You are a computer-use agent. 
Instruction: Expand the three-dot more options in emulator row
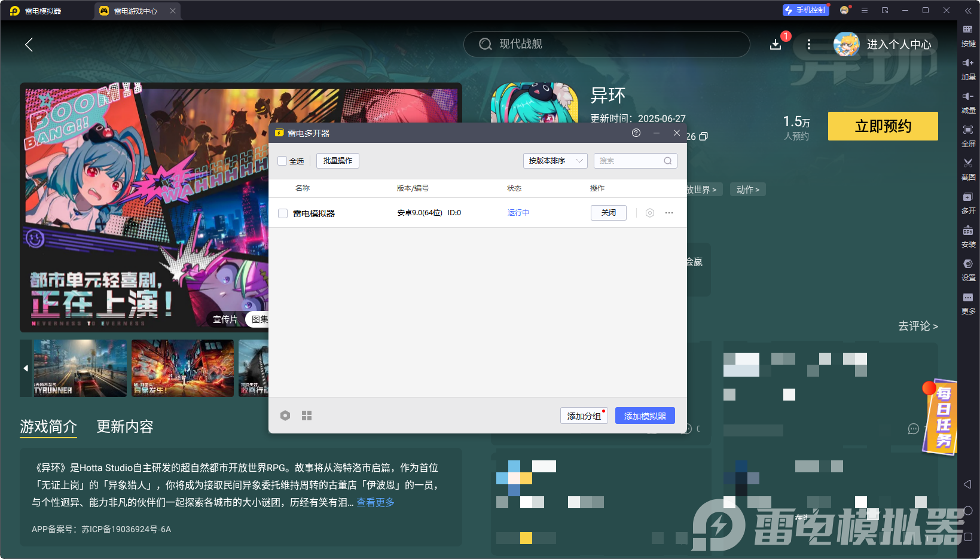point(669,213)
